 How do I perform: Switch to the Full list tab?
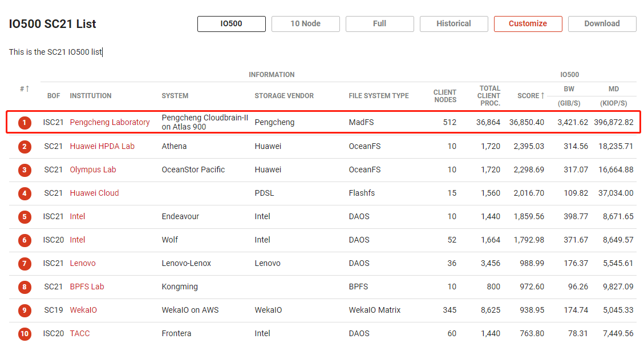(379, 24)
